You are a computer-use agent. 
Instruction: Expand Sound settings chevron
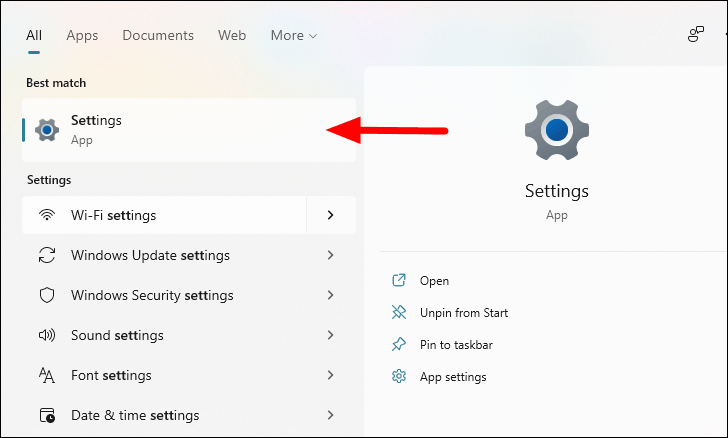(x=331, y=335)
